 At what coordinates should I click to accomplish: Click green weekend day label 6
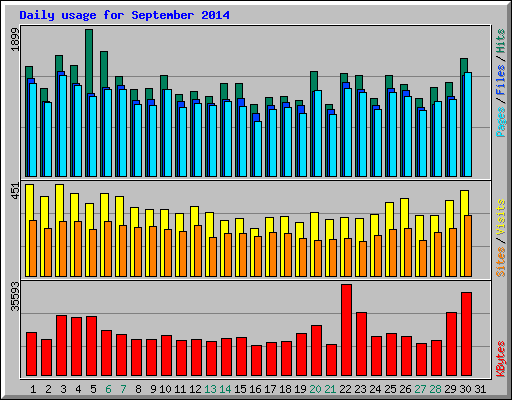pos(108,389)
